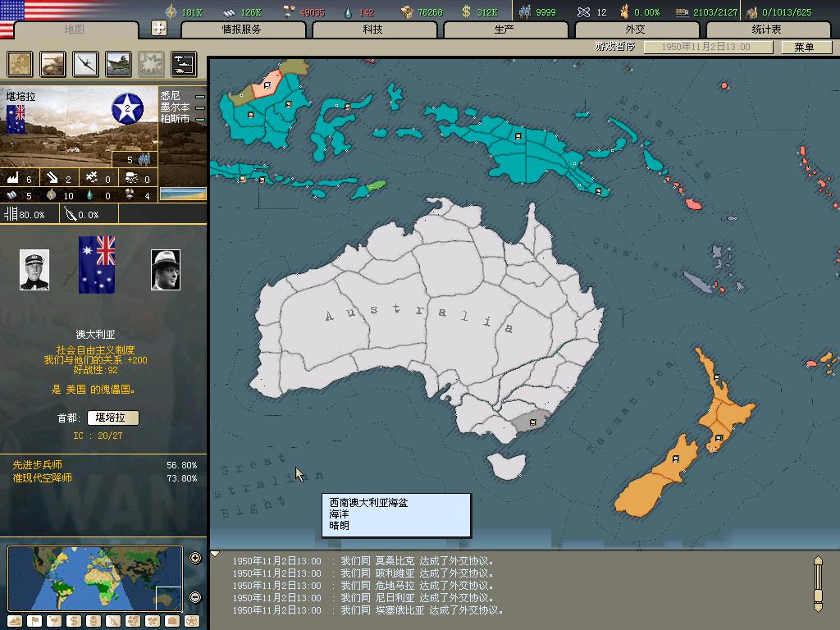Viewport: 840px width, 630px height.
Task: Click the 尼日利亚 agreement log entry
Action: coord(363,598)
